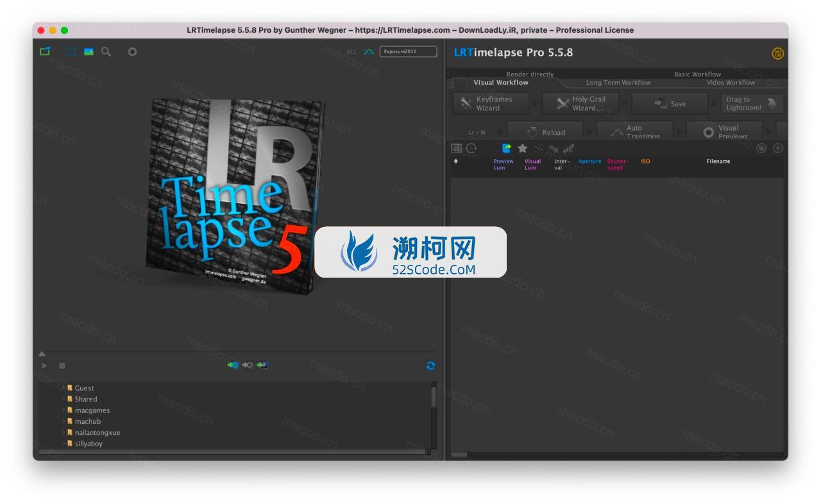Open the Video Workflow tab
This screenshot has width=821, height=504.
731,83
